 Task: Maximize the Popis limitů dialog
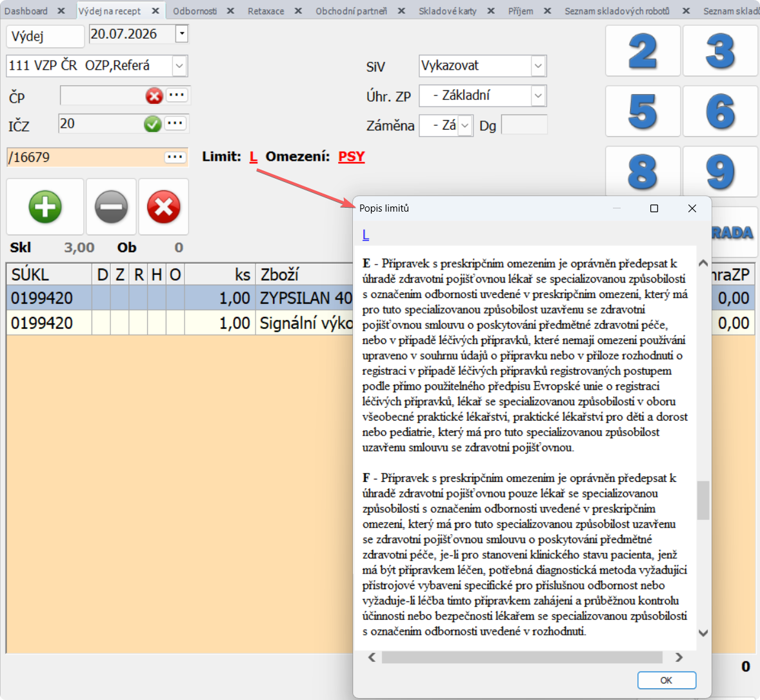tap(654, 208)
